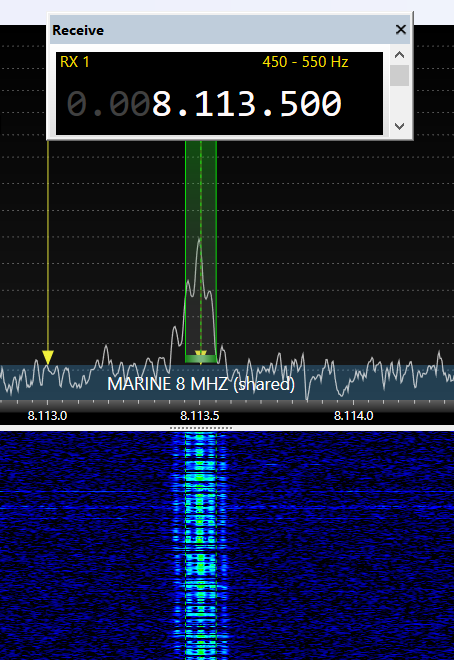Click the 8.113.0 frequency scale label
The image size is (454, 660).
coord(47,416)
